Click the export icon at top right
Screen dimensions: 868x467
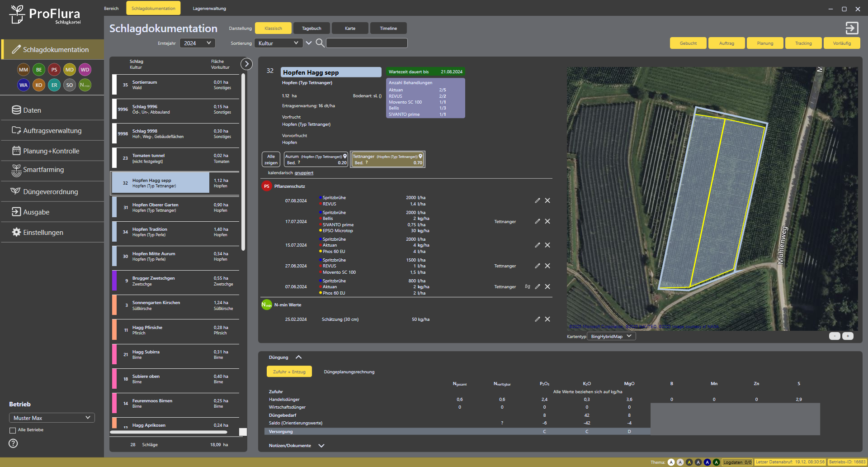pos(852,28)
